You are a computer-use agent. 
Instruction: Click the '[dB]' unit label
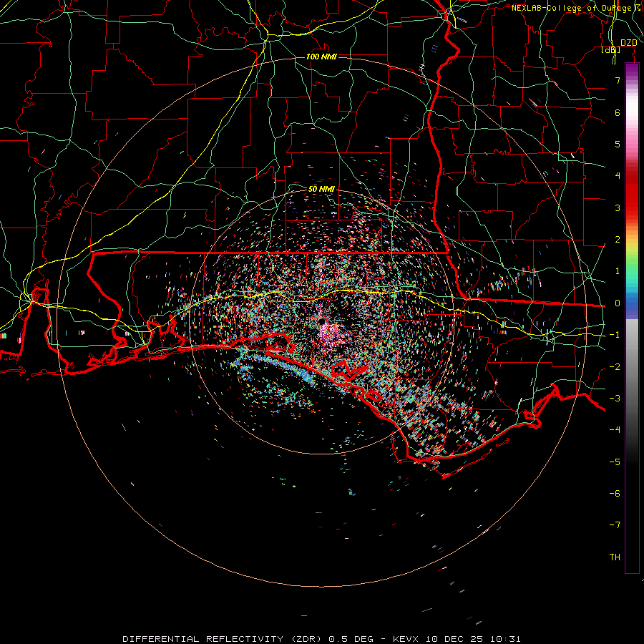[x=611, y=50]
